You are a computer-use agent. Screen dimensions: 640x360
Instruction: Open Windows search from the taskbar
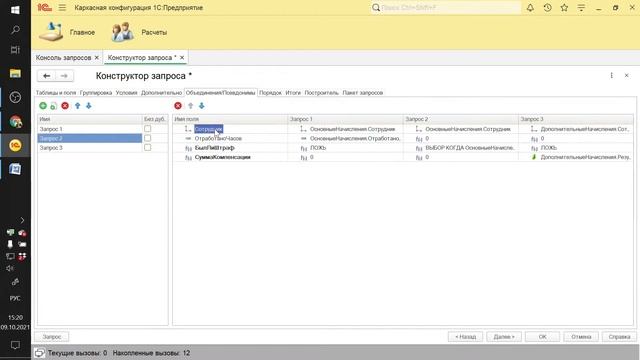click(x=15, y=29)
